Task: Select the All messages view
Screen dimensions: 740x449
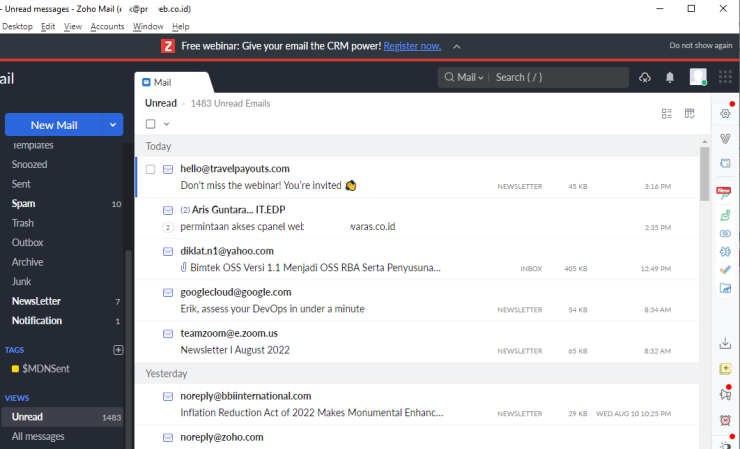Action: click(x=38, y=436)
